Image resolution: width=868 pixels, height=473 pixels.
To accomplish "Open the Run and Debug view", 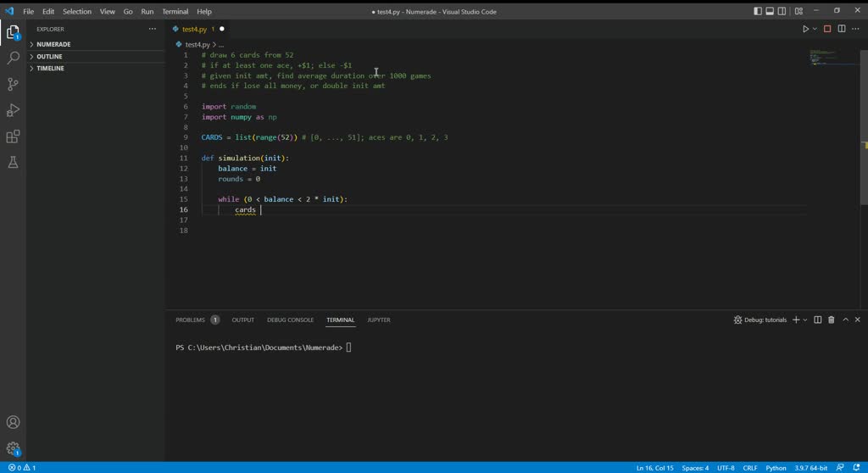I will tap(13, 111).
